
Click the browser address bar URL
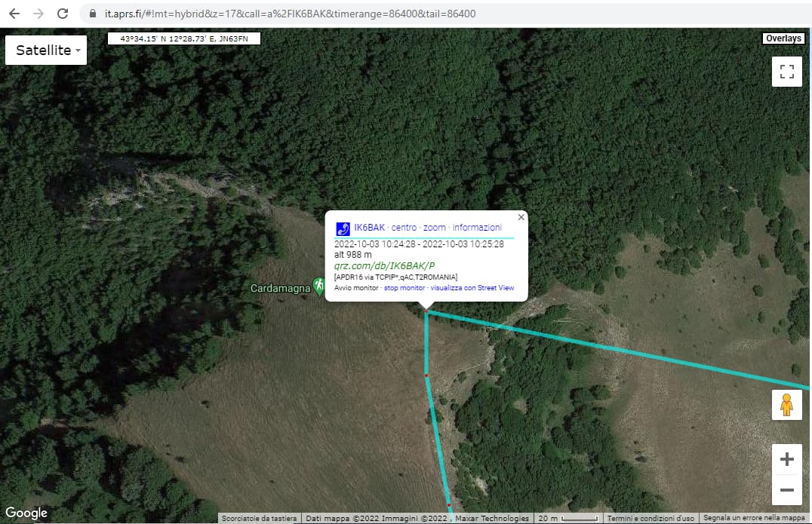(x=290, y=14)
